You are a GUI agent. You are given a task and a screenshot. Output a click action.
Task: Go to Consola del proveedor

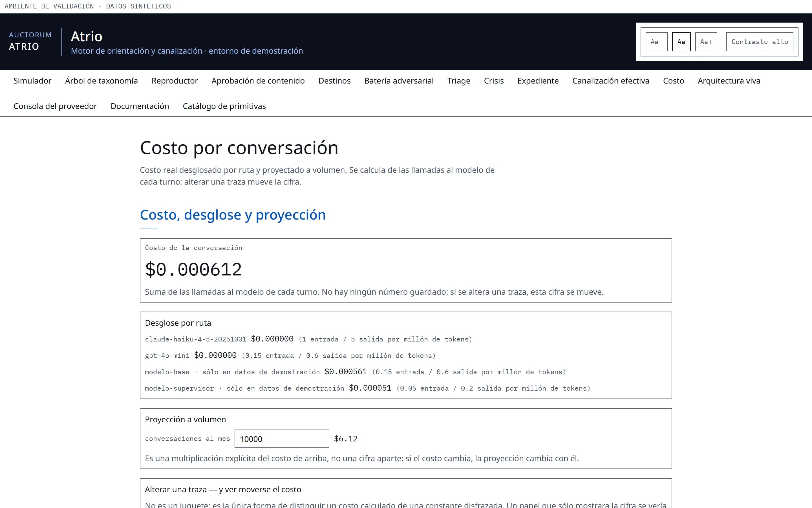click(55, 106)
